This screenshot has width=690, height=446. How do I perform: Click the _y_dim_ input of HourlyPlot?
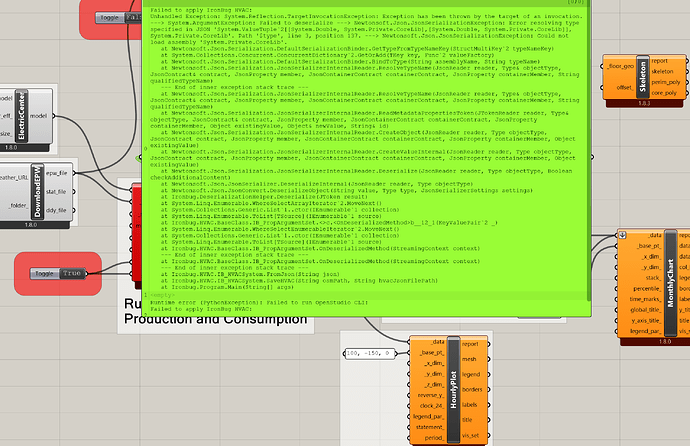[435, 374]
